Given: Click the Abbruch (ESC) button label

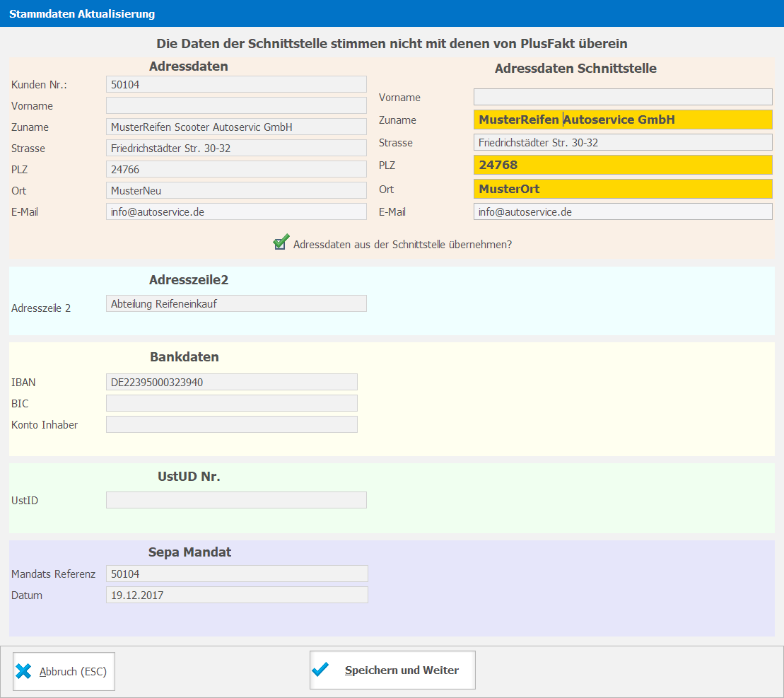Looking at the screenshot, I should click(x=73, y=672).
